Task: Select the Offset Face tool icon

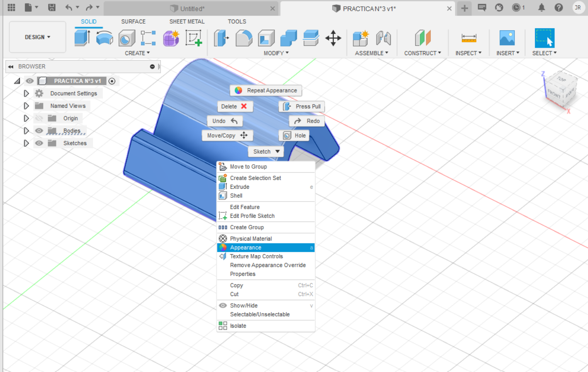Action: [311, 38]
